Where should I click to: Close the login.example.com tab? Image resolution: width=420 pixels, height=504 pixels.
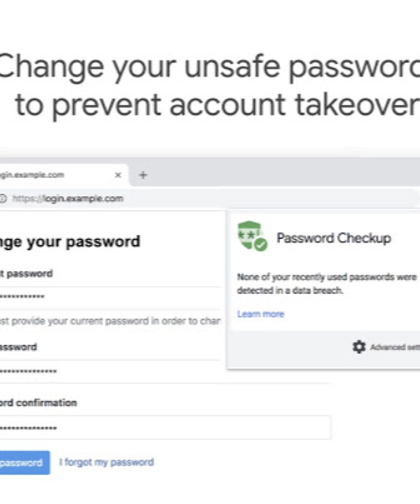[x=118, y=175]
